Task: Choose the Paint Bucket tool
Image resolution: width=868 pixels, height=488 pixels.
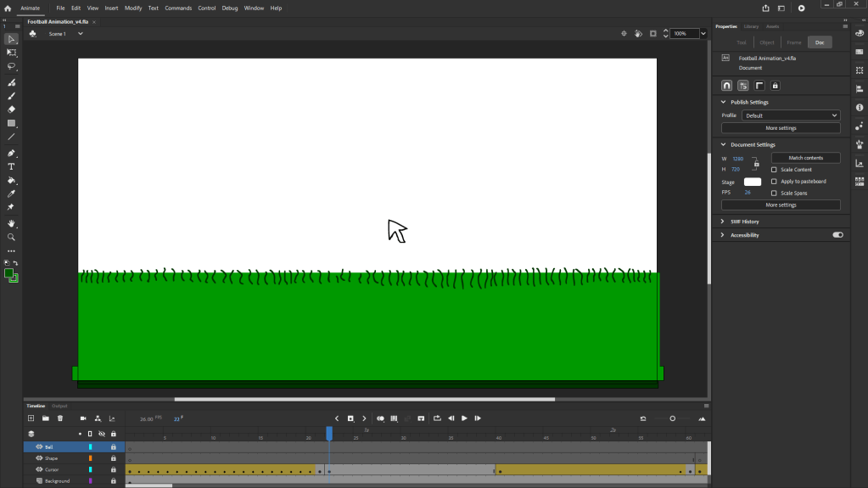Action: click(x=11, y=181)
